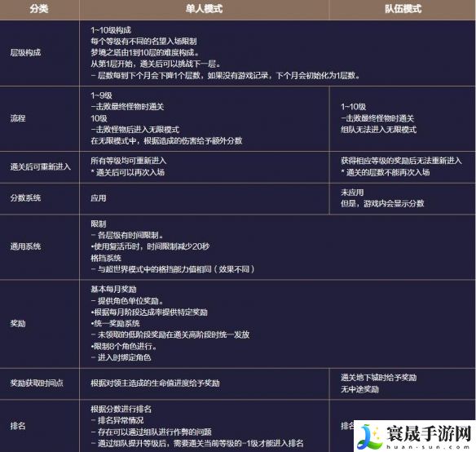Screen dimensions: 476x452
Task: Select the 排名 row label
Action: (18, 426)
